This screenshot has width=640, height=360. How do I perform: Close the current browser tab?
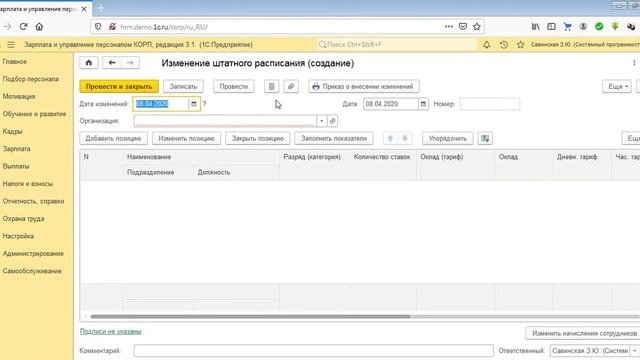84,9
